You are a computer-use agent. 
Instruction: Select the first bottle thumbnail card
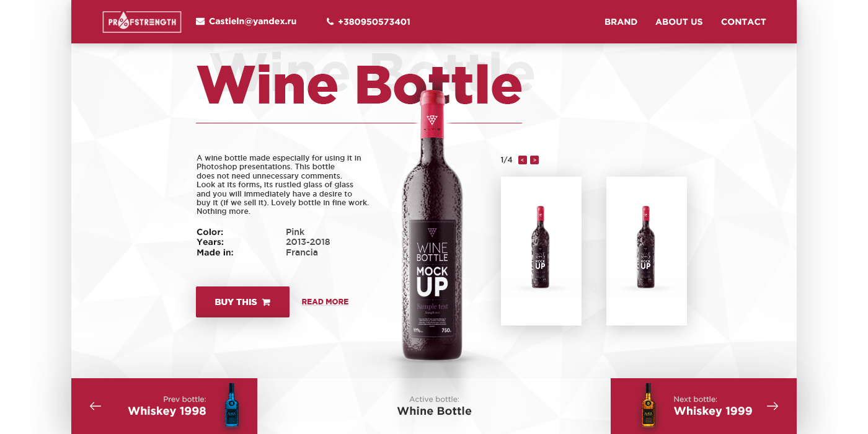coord(541,251)
